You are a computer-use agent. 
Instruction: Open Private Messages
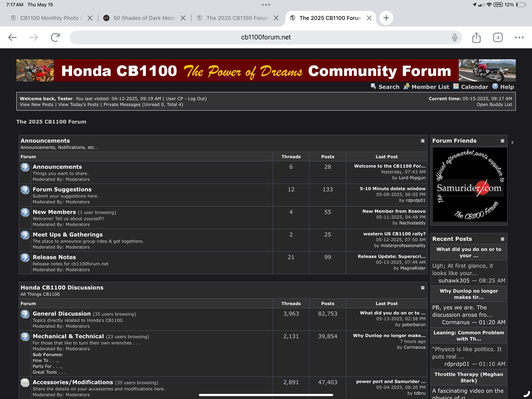coord(122,104)
